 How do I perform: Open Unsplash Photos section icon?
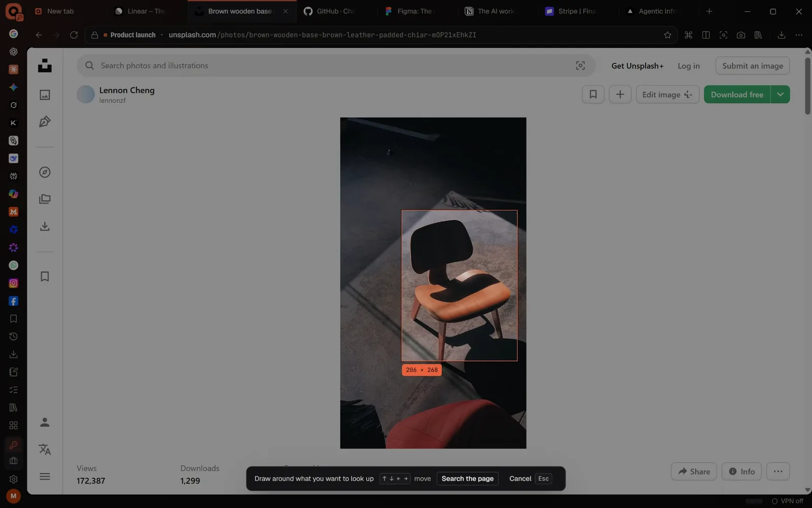point(45,94)
